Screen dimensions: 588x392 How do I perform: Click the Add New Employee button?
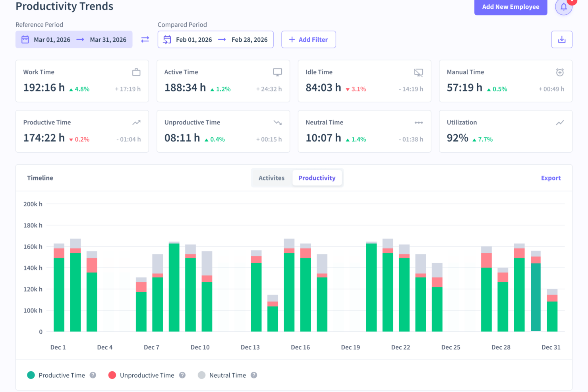coord(510,7)
